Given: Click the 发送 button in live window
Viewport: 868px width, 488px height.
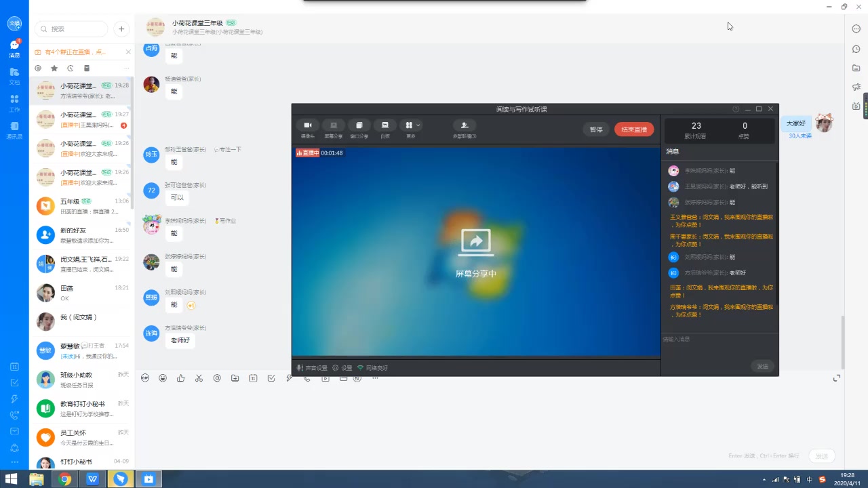Looking at the screenshot, I should (763, 366).
